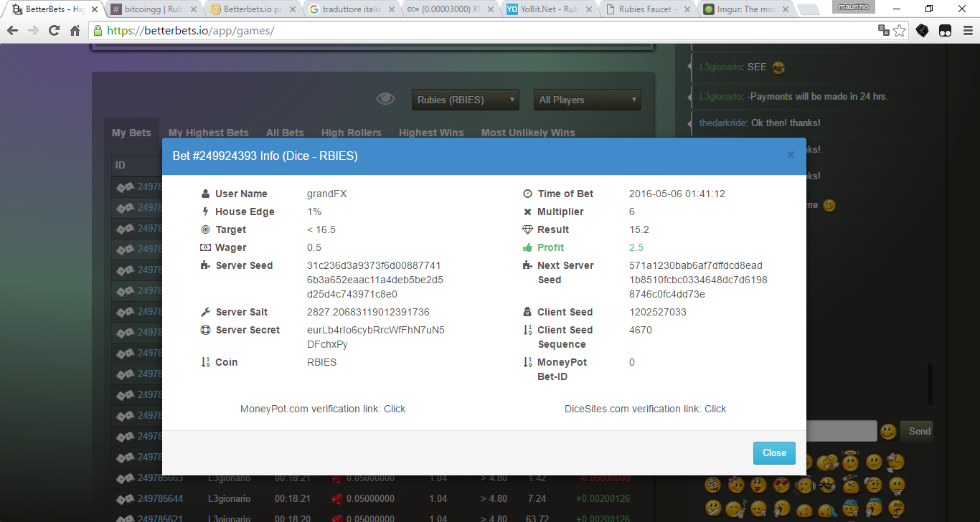The height and width of the screenshot is (522, 980).
Task: Click the browser Forward arrow
Action: click(x=33, y=31)
